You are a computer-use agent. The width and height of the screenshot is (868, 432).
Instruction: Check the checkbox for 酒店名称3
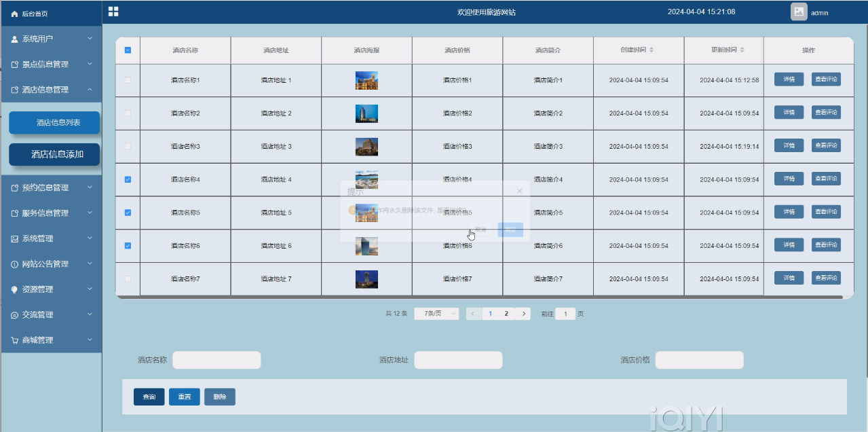click(128, 147)
